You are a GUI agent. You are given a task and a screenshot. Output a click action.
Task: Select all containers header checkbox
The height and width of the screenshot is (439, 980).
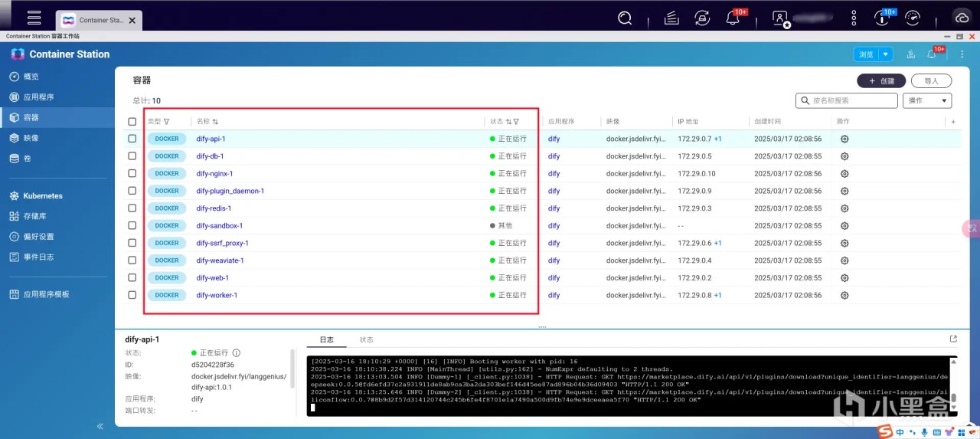tap(132, 122)
